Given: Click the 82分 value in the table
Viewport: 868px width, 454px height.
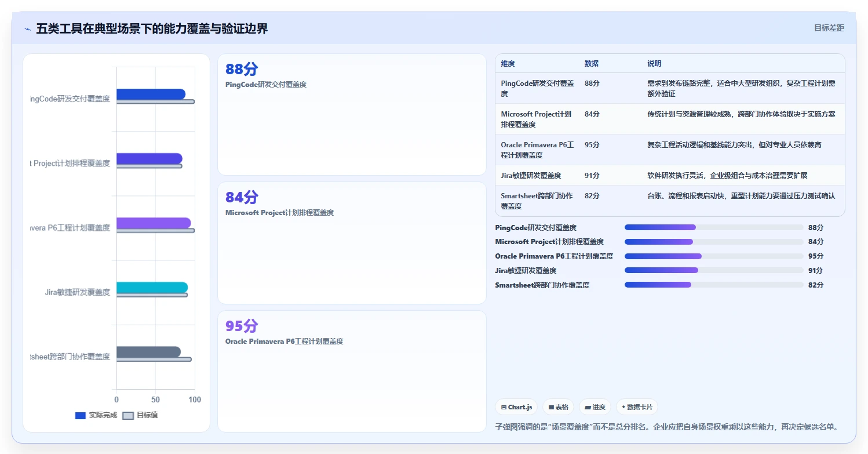Looking at the screenshot, I should tap(592, 196).
